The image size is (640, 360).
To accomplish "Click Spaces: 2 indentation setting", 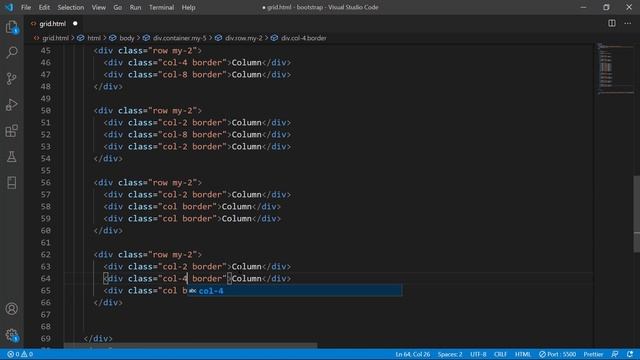I will [450, 354].
